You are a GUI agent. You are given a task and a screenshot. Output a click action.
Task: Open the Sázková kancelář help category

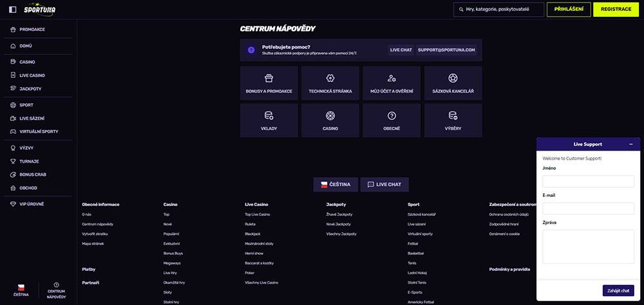pyautogui.click(x=453, y=83)
